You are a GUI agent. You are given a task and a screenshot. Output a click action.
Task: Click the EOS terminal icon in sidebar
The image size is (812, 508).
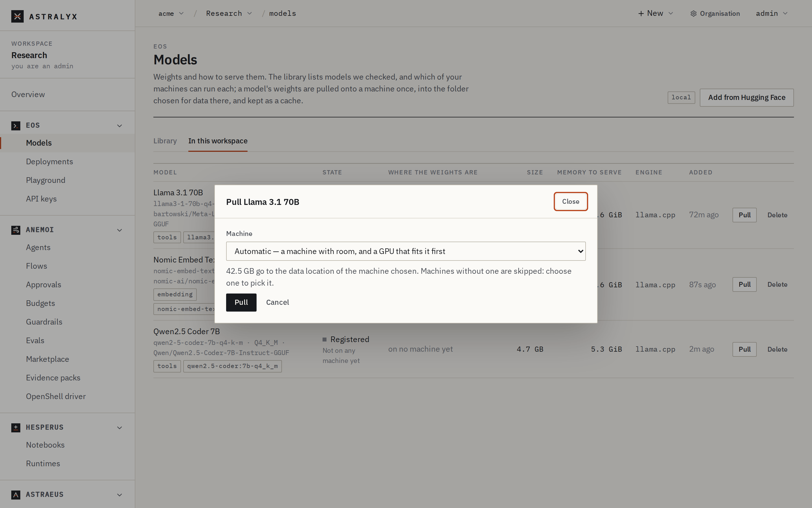(16, 126)
